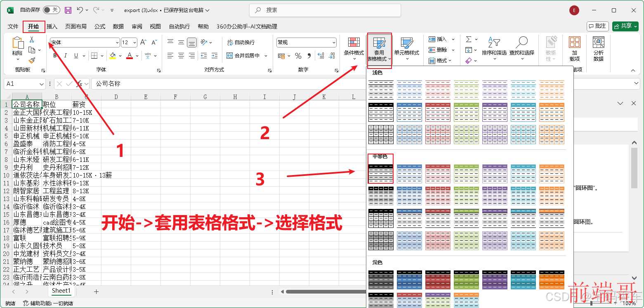The width and height of the screenshot is (644, 308).
Task: Align cell text to the right
Action: (x=192, y=55)
